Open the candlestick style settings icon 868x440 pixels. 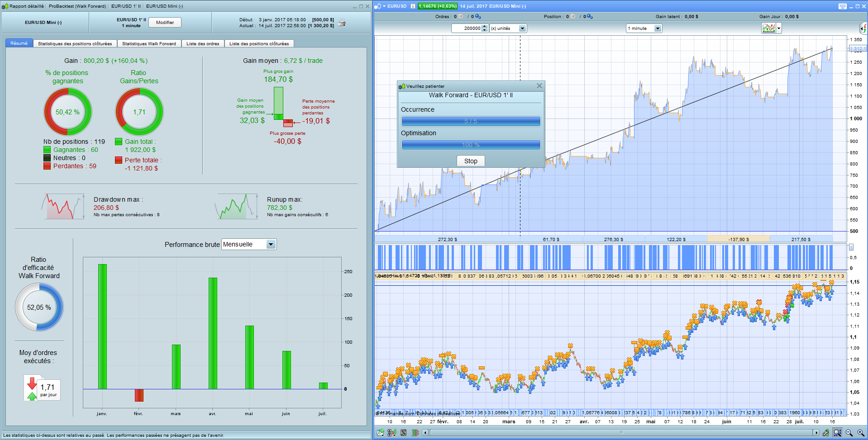392,433
